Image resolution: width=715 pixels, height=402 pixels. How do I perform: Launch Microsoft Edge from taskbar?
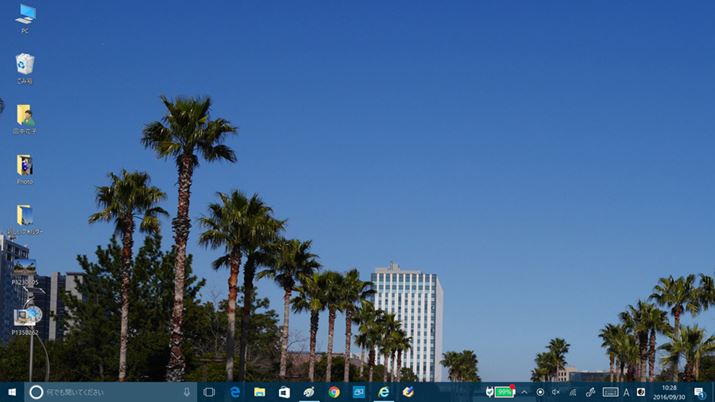[235, 392]
